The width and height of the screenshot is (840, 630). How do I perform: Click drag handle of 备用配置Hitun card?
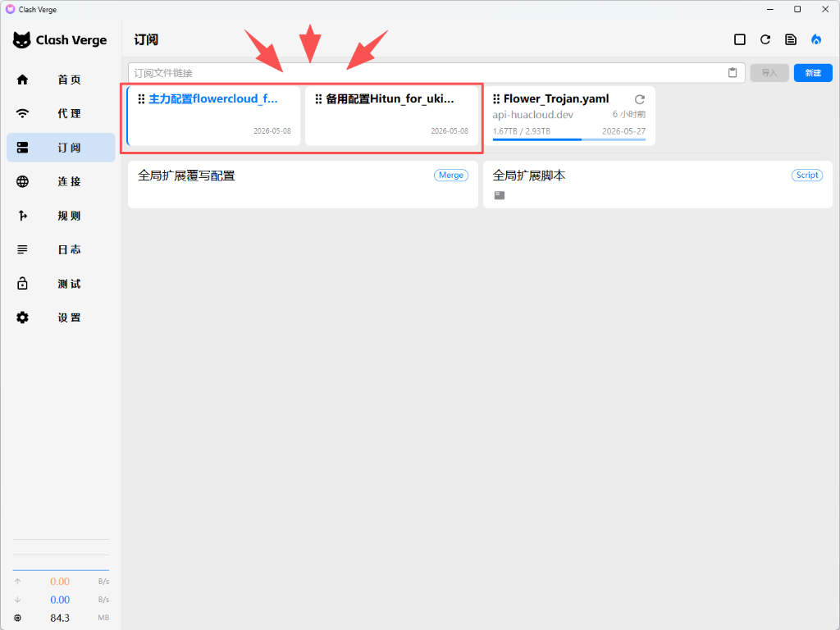(319, 99)
